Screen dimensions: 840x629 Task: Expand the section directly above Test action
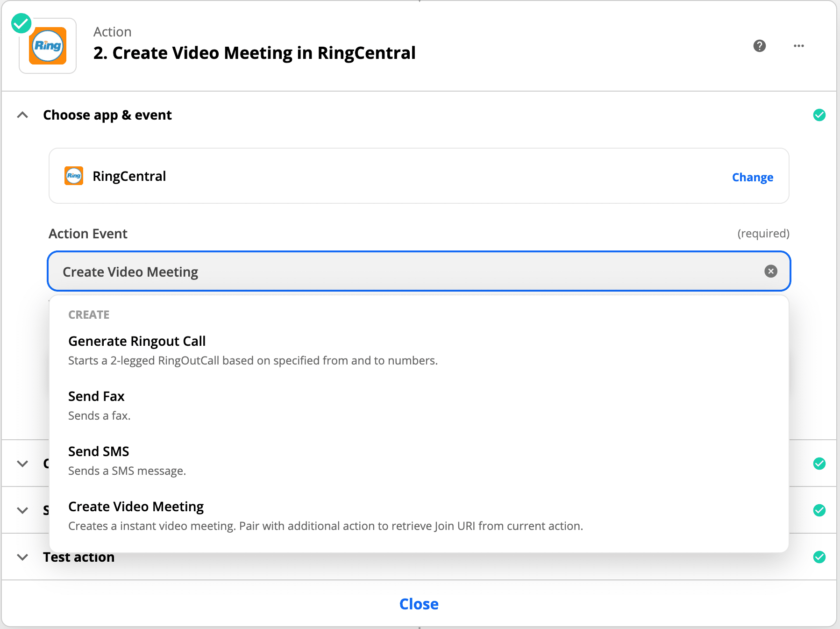tap(22, 510)
